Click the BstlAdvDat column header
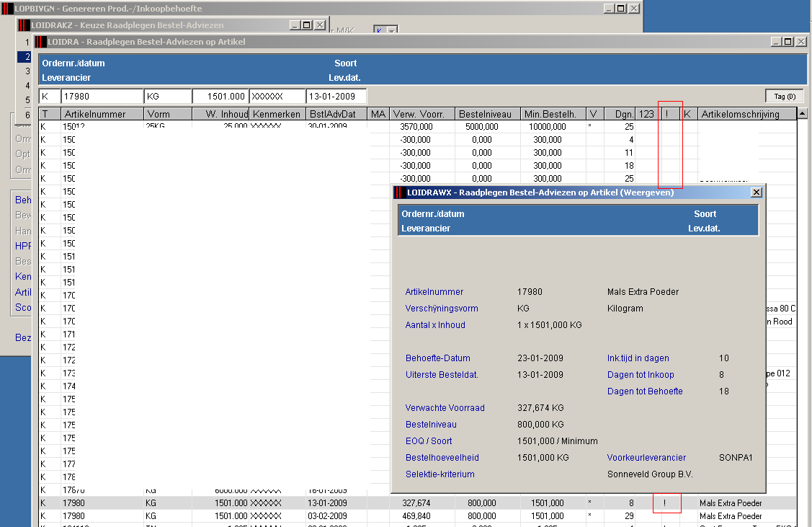 [336, 114]
